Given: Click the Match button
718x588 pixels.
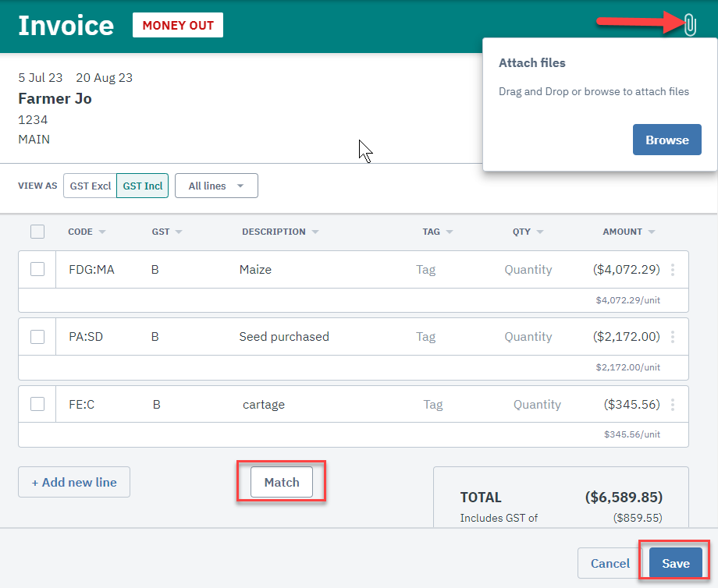Looking at the screenshot, I should (281, 482).
